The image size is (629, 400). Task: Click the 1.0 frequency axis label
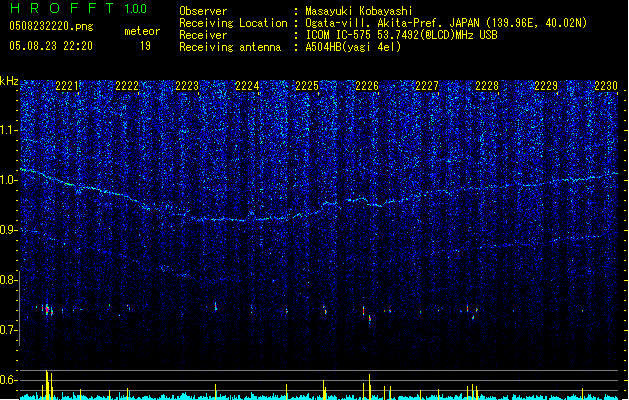click(x=8, y=180)
